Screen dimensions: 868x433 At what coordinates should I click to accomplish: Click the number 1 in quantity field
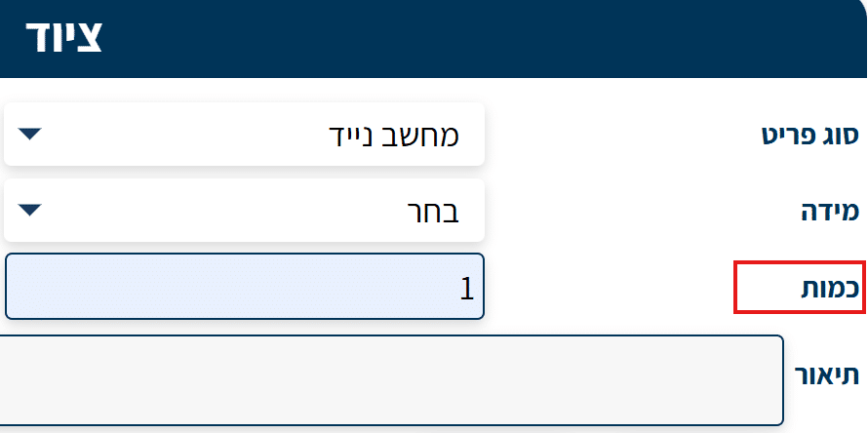point(466,287)
